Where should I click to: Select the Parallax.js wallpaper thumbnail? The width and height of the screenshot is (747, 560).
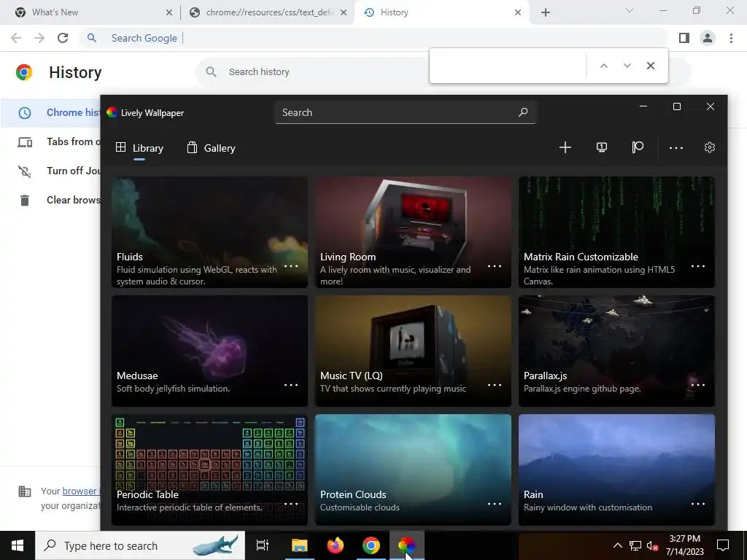[616, 351]
